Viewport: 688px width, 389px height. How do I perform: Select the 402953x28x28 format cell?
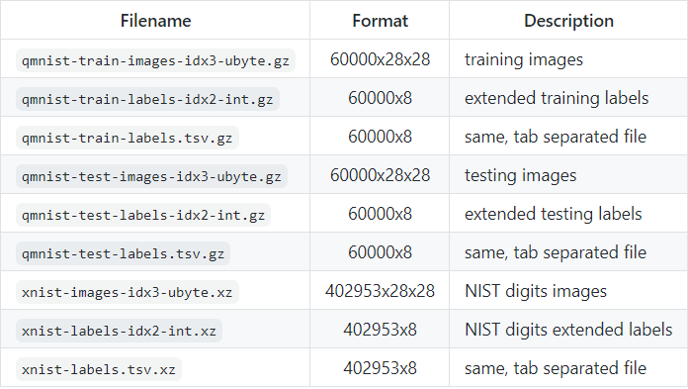pyautogui.click(x=380, y=291)
